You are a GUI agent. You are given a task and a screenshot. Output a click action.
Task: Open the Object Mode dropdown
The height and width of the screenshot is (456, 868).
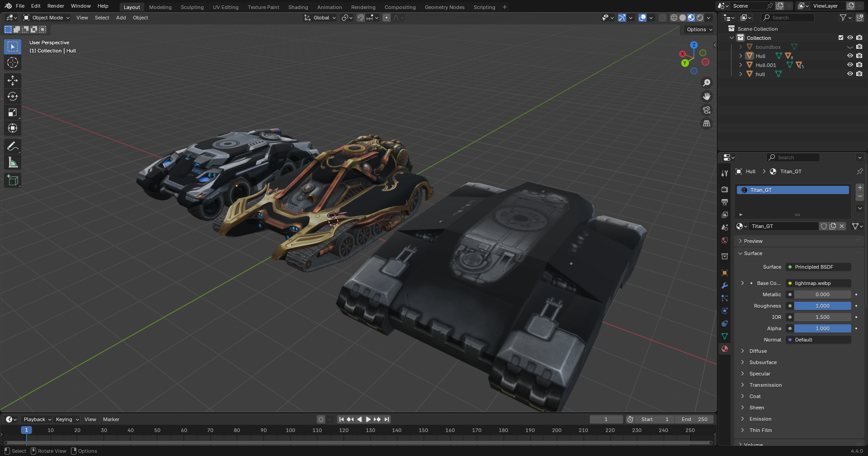pos(47,18)
